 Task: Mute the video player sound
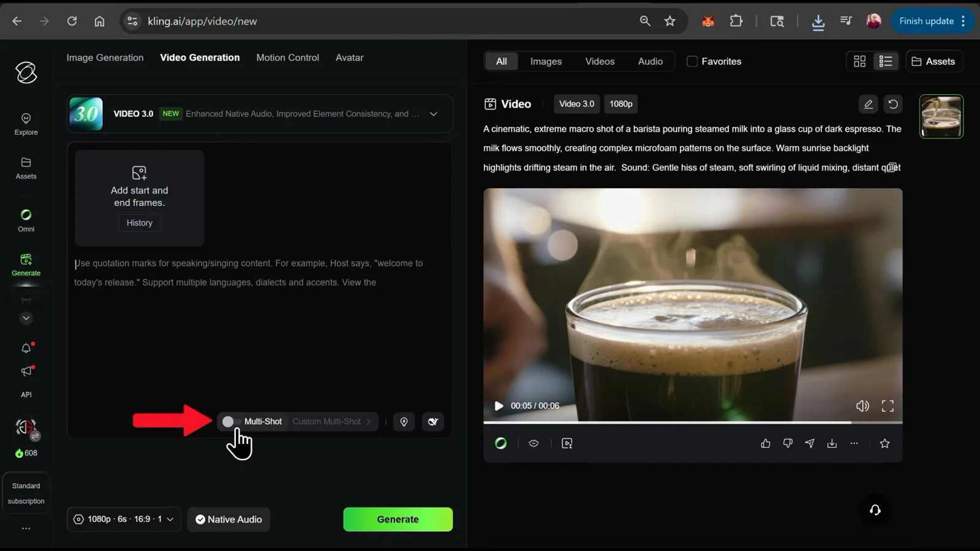(x=862, y=406)
